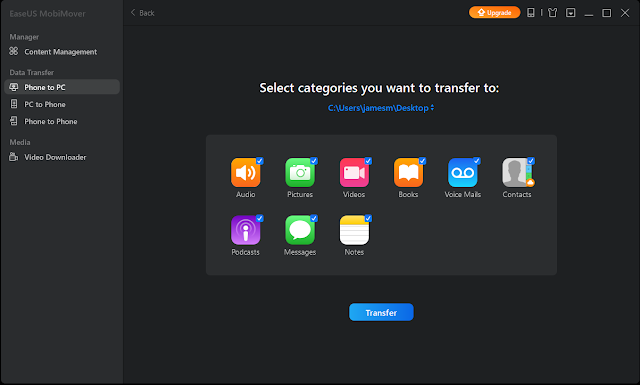Click the Contacts category icon
The width and height of the screenshot is (640, 385).
(517, 173)
